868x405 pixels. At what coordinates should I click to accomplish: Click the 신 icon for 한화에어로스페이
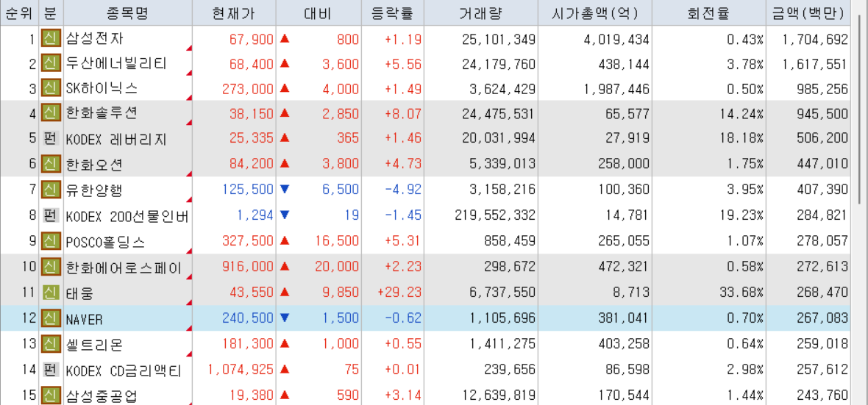[51, 267]
